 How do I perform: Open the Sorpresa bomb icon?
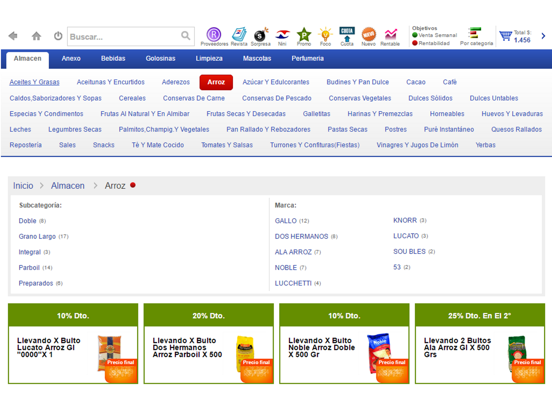point(261,37)
